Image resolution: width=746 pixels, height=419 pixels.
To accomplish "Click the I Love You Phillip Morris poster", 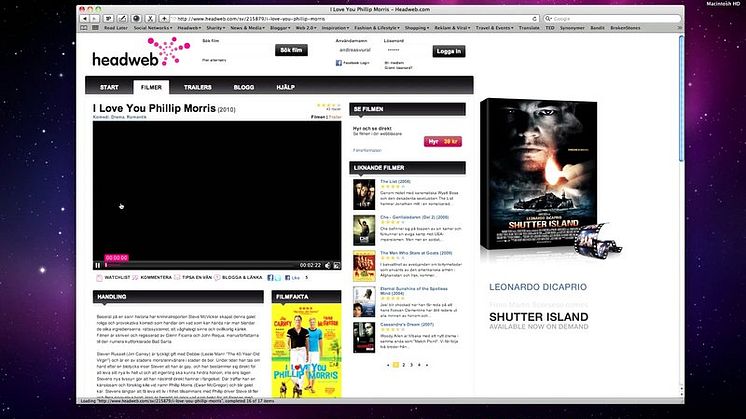I will pos(306,351).
